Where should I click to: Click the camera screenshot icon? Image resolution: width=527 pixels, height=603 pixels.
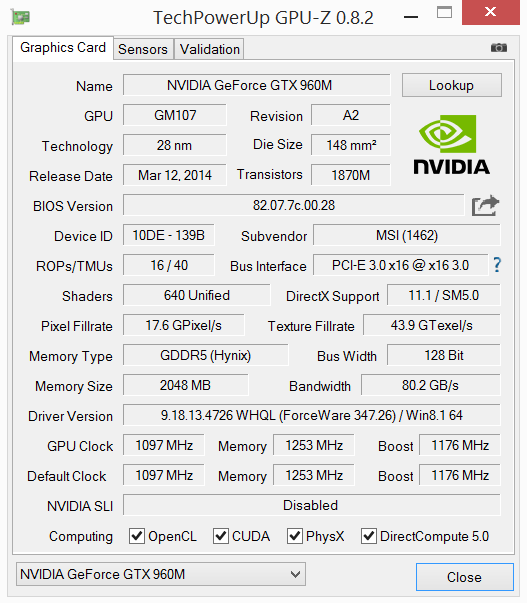[499, 48]
